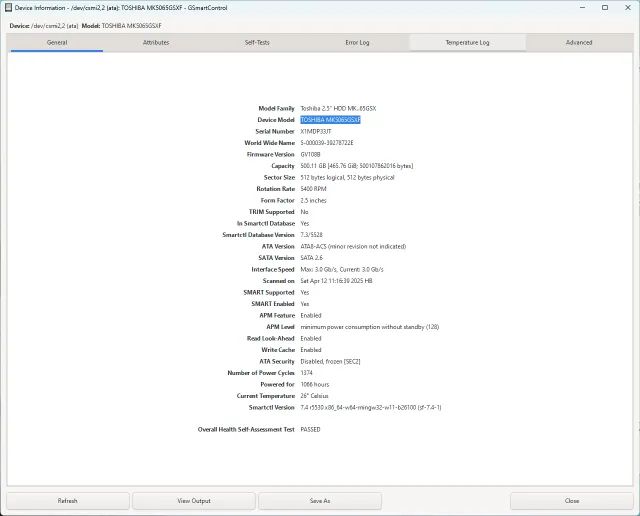The image size is (640, 516).
Task: Switch to the General tab
Action: click(57, 42)
